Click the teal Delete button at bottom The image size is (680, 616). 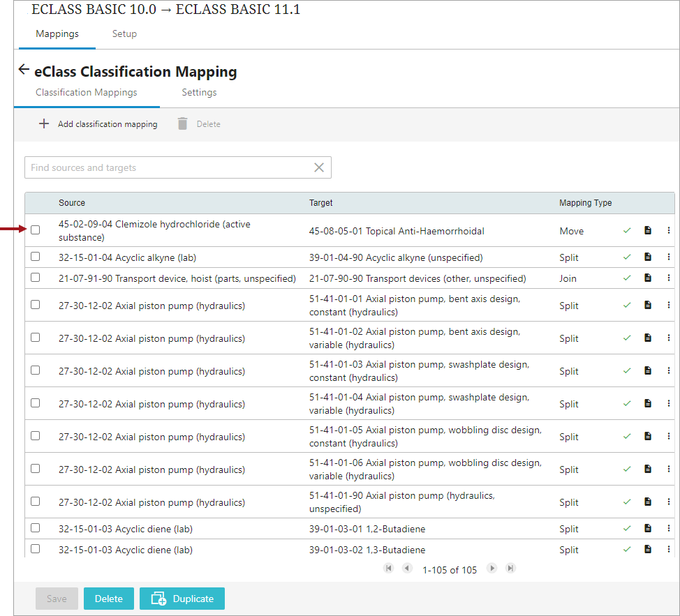pyautogui.click(x=109, y=599)
